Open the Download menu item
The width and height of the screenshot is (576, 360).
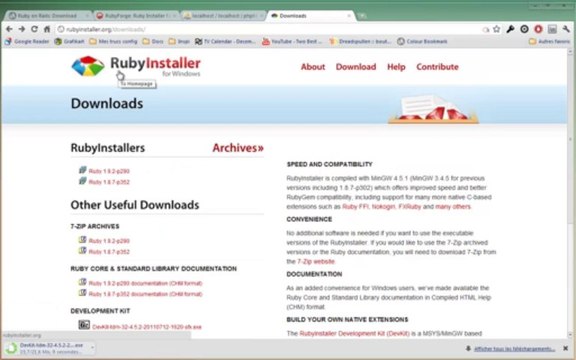click(x=356, y=67)
